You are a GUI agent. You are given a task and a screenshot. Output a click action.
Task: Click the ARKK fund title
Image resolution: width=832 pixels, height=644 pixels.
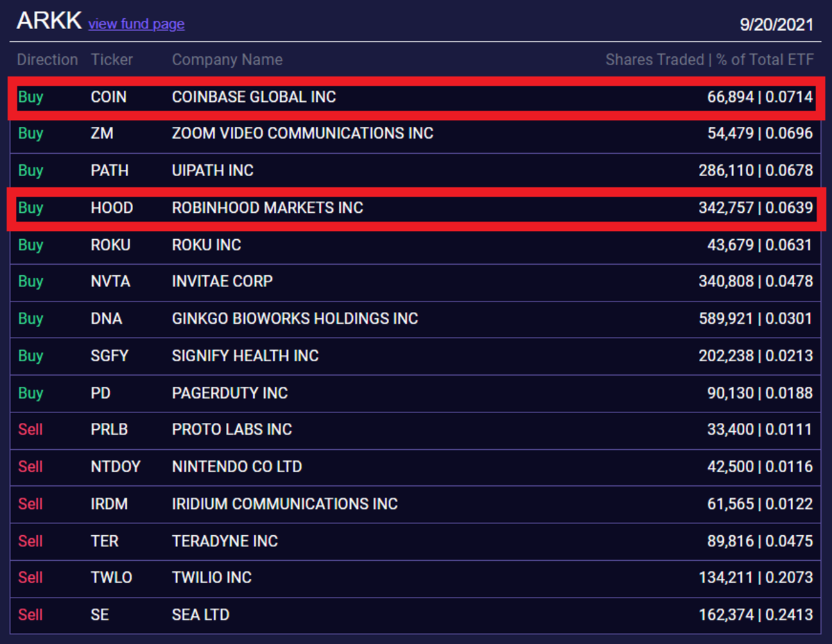(x=50, y=21)
